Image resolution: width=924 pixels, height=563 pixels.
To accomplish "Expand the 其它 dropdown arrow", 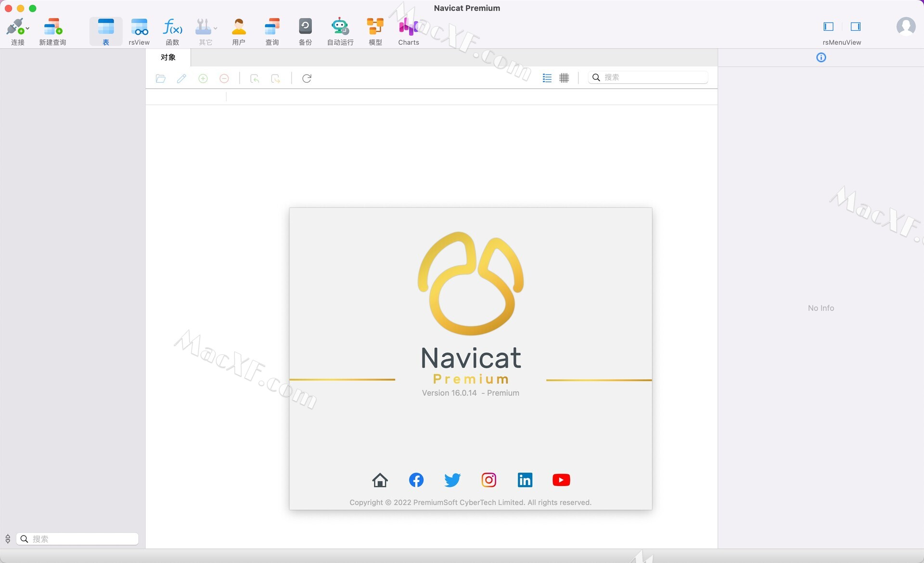I will coord(215,28).
